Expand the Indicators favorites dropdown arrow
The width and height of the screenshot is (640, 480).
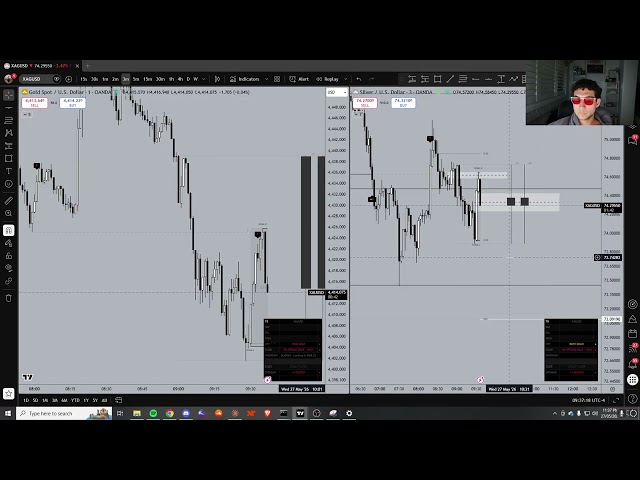[267, 79]
